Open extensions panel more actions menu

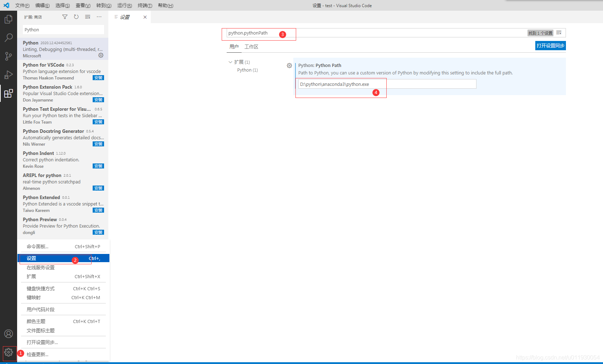point(99,17)
